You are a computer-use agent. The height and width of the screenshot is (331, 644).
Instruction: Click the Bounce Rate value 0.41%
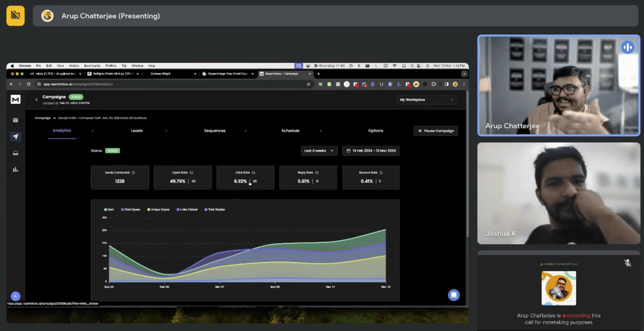pos(367,181)
